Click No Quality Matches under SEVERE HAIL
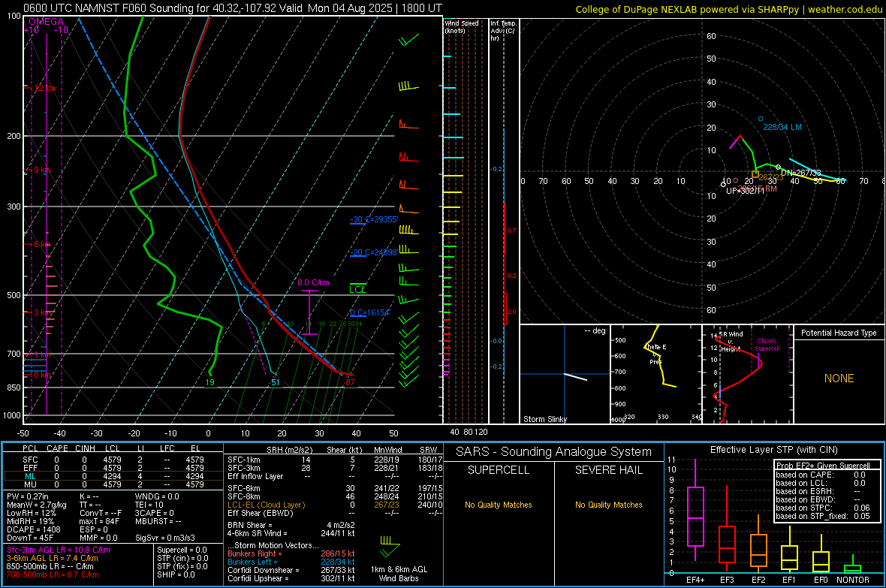The width and height of the screenshot is (886, 588). coord(608,505)
